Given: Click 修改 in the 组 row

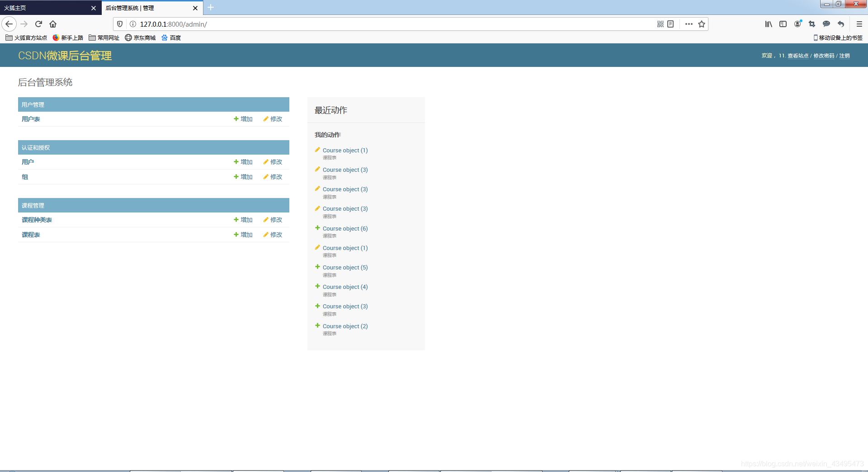Looking at the screenshot, I should click(273, 177).
